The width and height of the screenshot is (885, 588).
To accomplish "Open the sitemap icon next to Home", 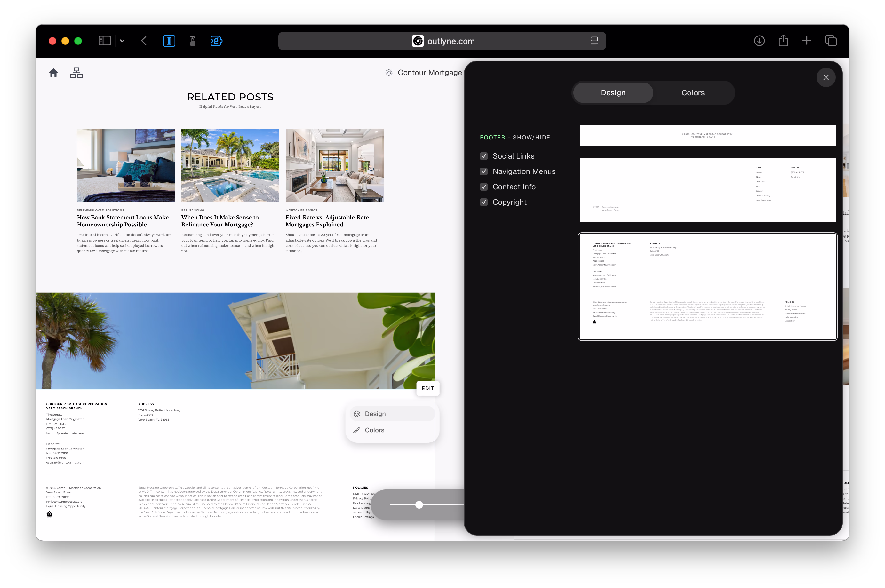I will [76, 72].
